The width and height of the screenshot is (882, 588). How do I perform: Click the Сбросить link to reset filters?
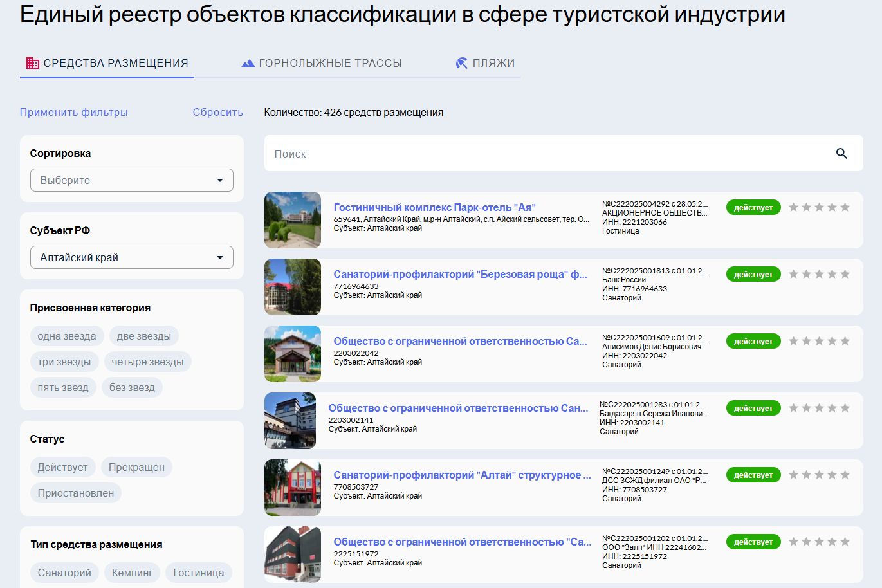click(x=217, y=112)
